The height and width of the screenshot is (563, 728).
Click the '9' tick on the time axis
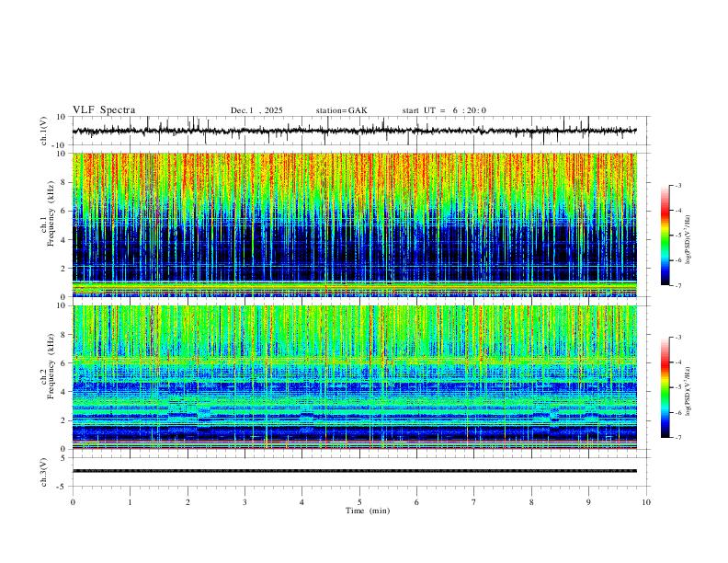click(x=588, y=502)
